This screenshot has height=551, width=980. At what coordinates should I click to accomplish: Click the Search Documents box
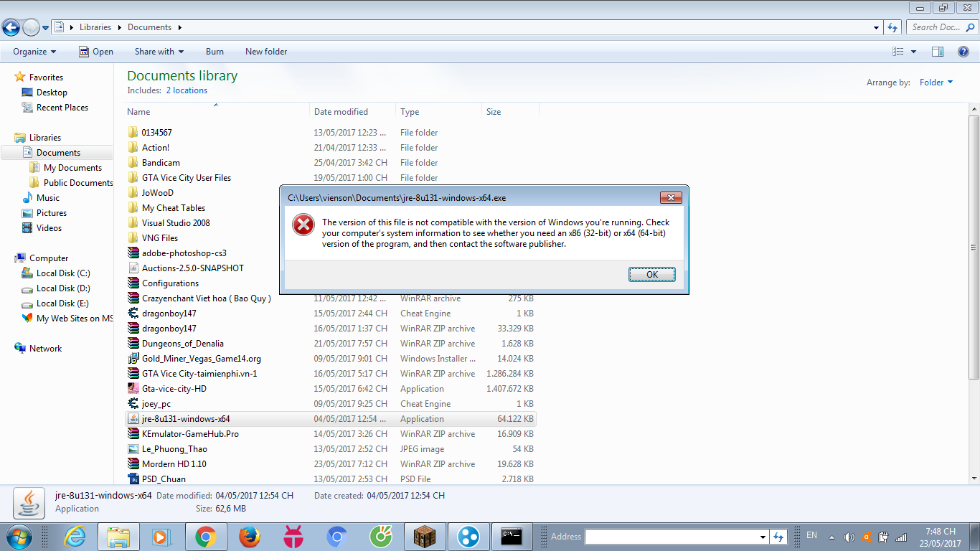coord(941,27)
